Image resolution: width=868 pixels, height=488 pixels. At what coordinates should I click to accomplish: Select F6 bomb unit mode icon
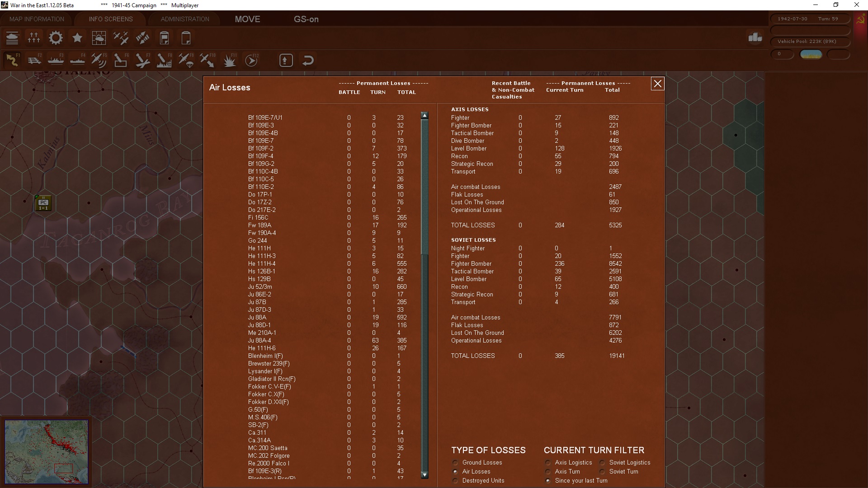click(121, 60)
